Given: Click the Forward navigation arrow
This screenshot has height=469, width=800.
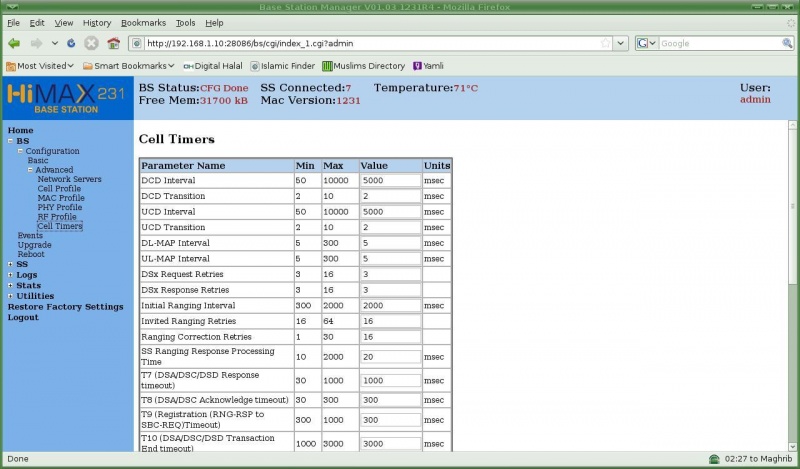Looking at the screenshot, I should (x=37, y=43).
